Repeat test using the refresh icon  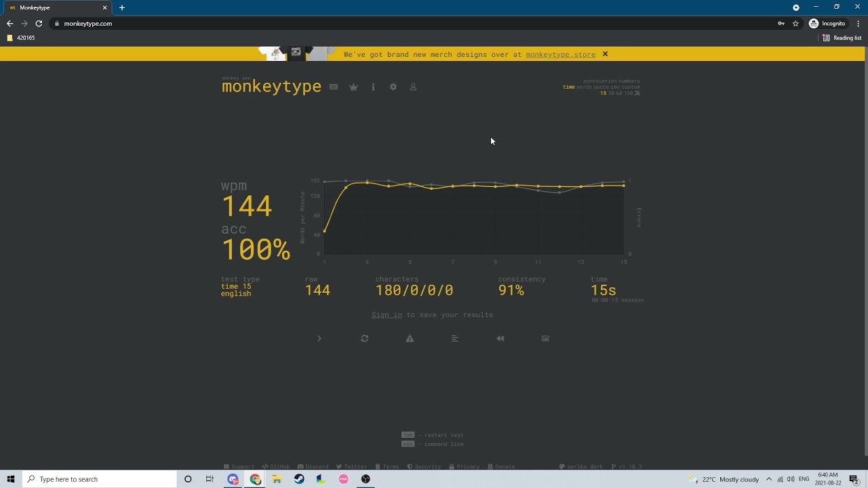click(364, 338)
